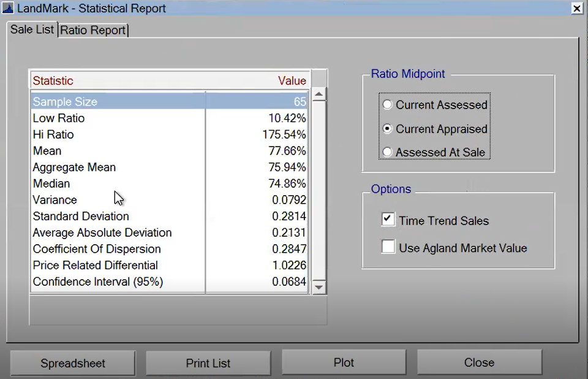Open the Spreadsheet view
Image resolution: width=588 pixels, height=379 pixels.
72,362
